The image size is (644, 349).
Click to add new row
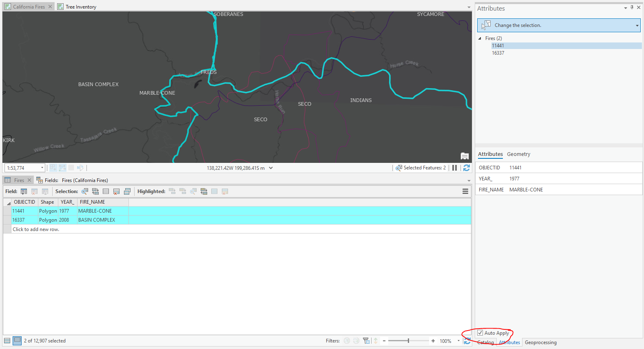(x=36, y=229)
